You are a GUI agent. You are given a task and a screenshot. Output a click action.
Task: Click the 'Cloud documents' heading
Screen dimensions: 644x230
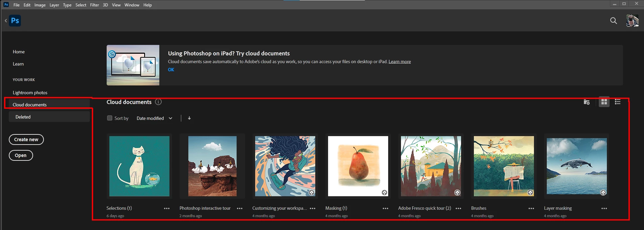[129, 102]
